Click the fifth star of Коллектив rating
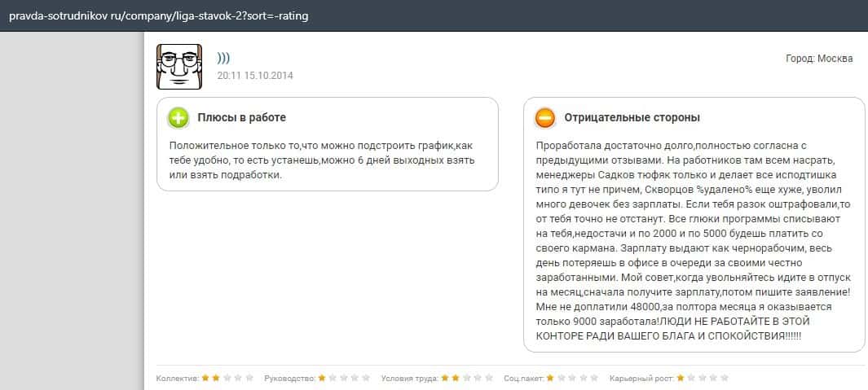This screenshot has height=390, width=868. pyautogui.click(x=249, y=379)
